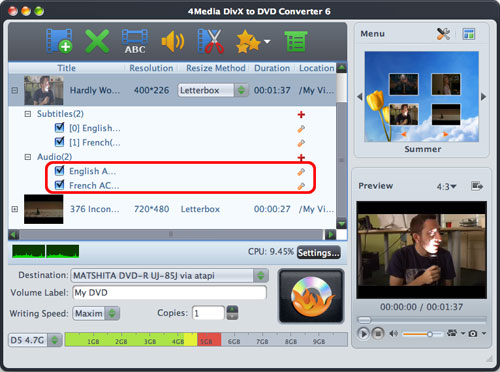Viewport: 500px width, 372px height.
Task: Click the snapshot camera icon
Action: (x=473, y=333)
